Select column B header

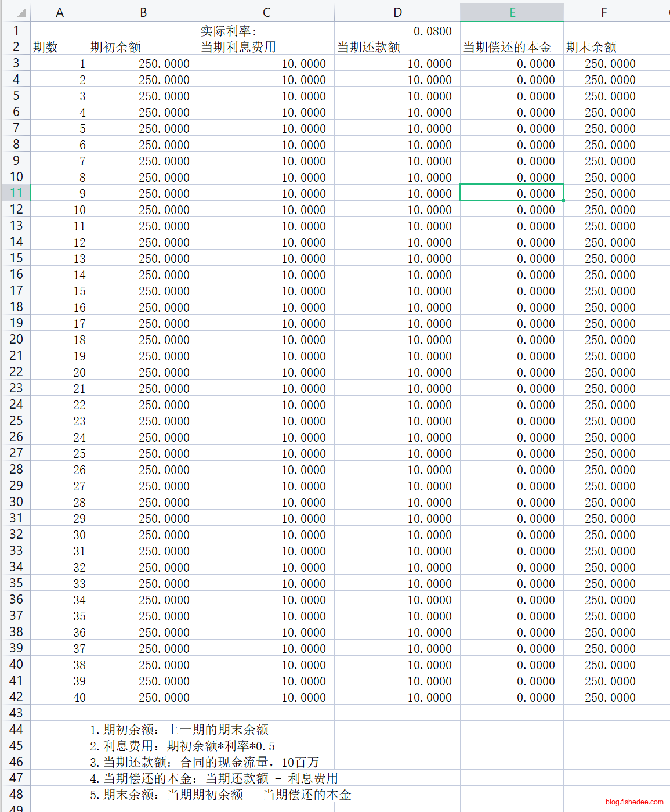pos(143,12)
